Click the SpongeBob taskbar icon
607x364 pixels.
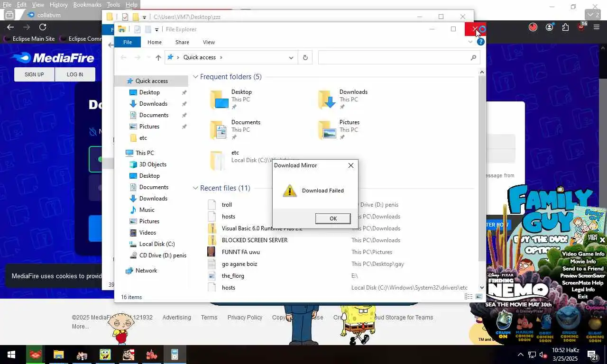pos(105,355)
